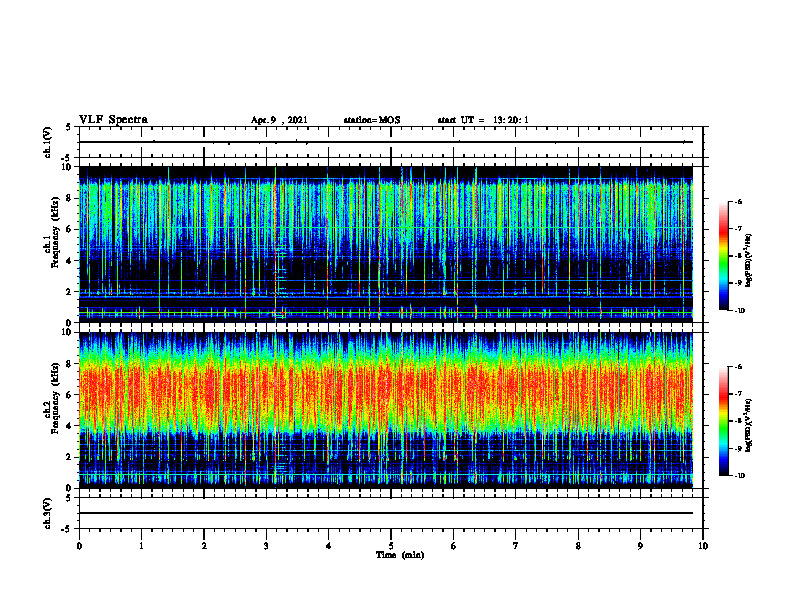Click the "4" kHz tick on ch.2 axis

point(70,426)
